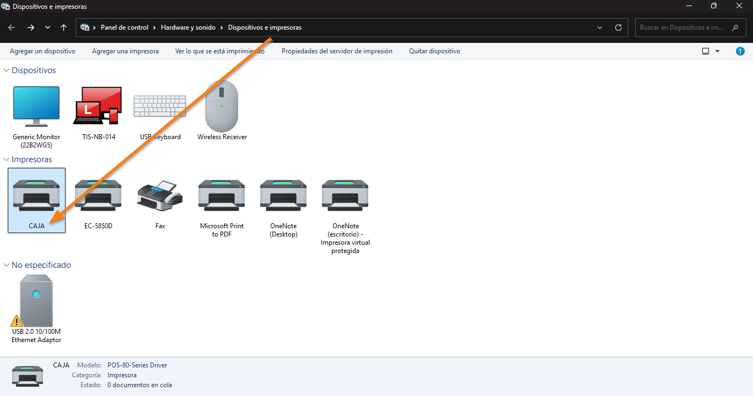This screenshot has height=396, width=753.
Task: Go to Hardware y sonido breadcrumb
Action: pyautogui.click(x=188, y=28)
